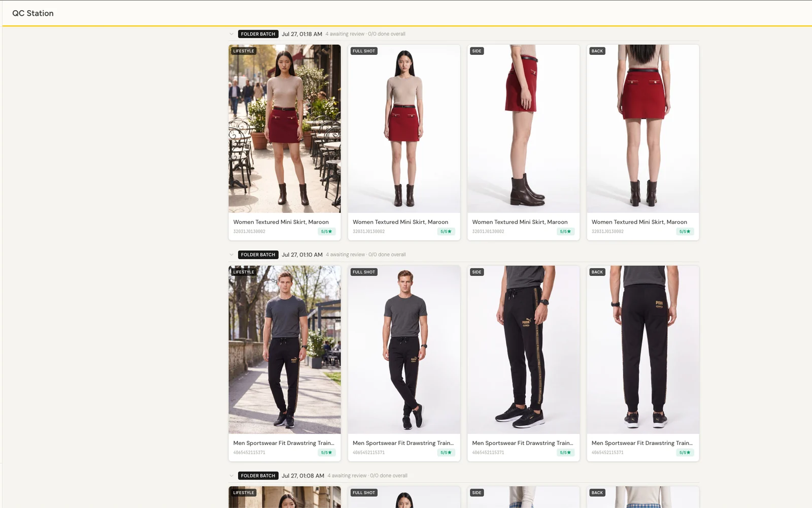The image size is (812, 508).
Task: Click the SIDE tag on the trackpants photo
Action: coord(477,272)
